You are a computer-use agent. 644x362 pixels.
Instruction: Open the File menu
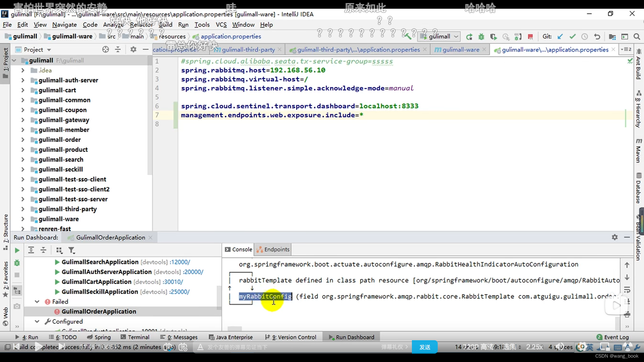(7, 24)
